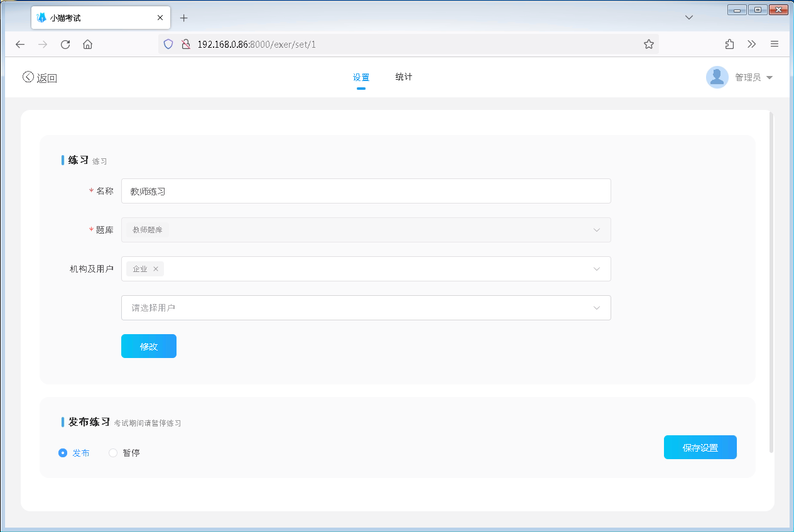Select the 暂停 radio option
794x532 pixels.
tap(113, 453)
